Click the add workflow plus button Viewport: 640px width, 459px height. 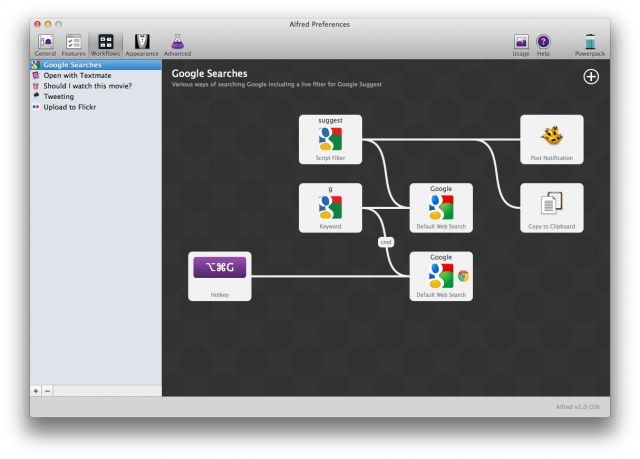click(36, 390)
